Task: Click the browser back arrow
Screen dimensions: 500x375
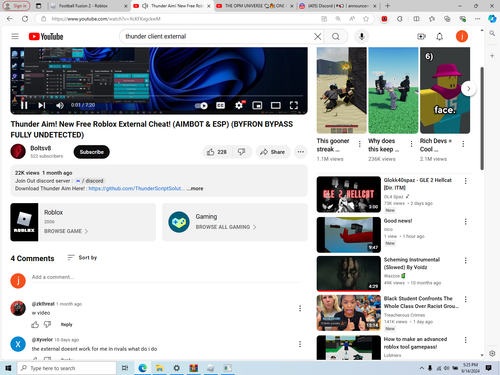Action: point(10,19)
